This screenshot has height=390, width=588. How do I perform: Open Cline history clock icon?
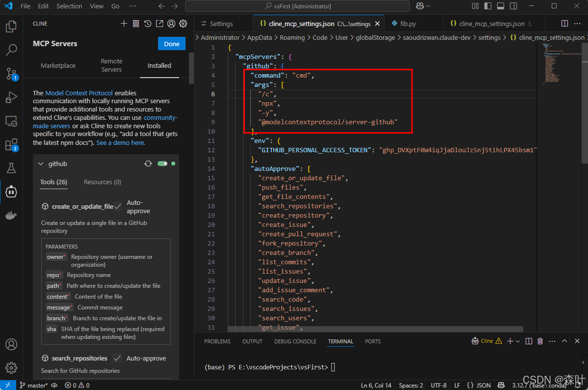pyautogui.click(x=148, y=24)
